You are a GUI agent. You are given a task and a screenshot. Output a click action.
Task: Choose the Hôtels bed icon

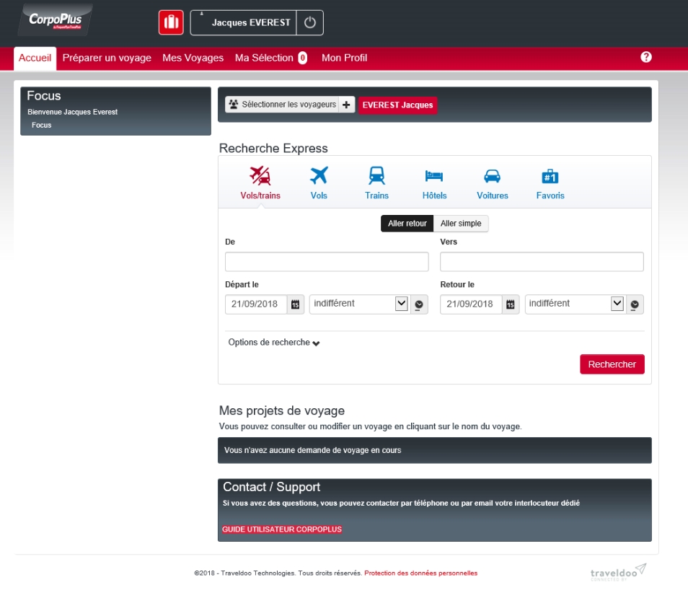(434, 175)
